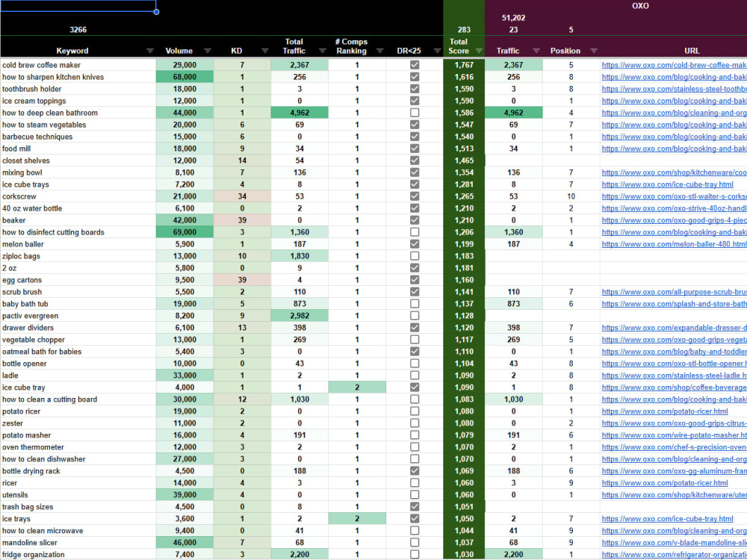Image resolution: width=747 pixels, height=560 pixels.
Task: Select keyword cell 'egg cartons'
Action: tap(78, 280)
